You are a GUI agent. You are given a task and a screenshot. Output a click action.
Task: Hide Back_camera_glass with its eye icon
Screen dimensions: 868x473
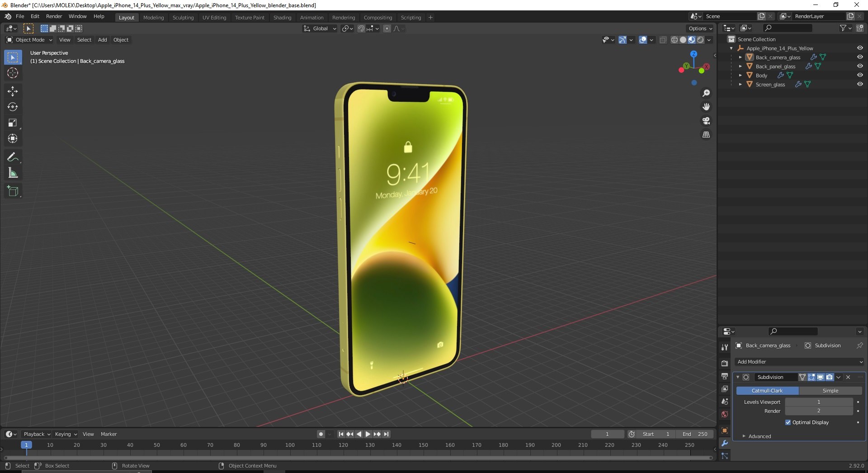[x=860, y=57]
